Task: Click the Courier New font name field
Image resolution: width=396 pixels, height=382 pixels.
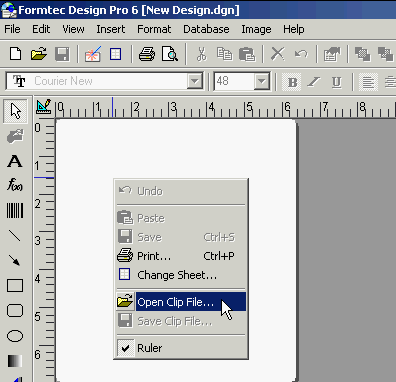Action: [x=97, y=81]
